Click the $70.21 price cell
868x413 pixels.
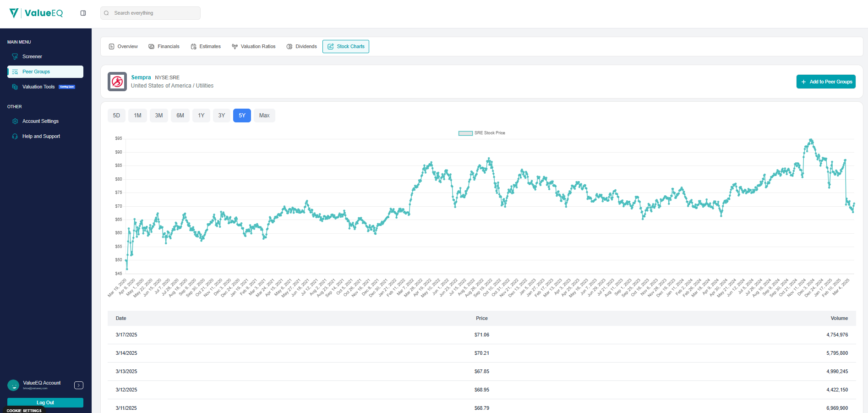[x=482, y=353]
